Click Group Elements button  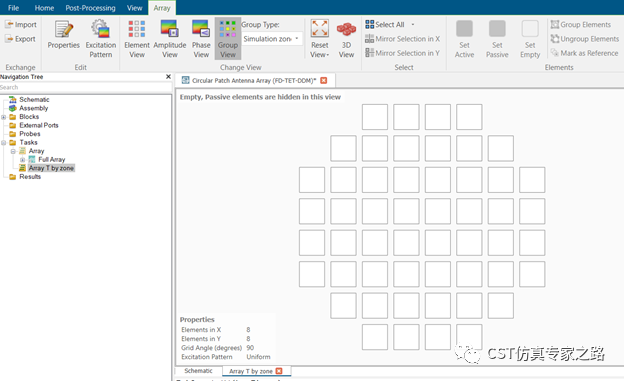[581, 25]
